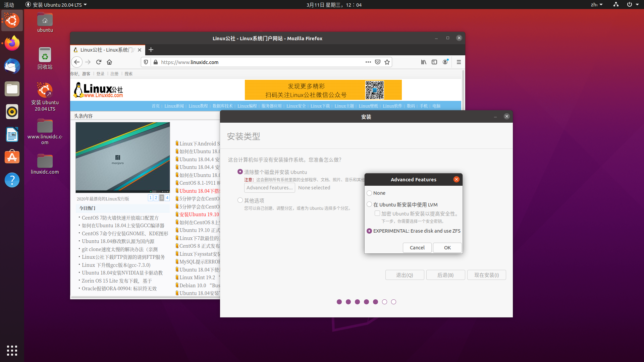Image resolution: width=644 pixels, height=362 pixels.
Task: Open Ubuntu Software from the dock
Action: 12,157
